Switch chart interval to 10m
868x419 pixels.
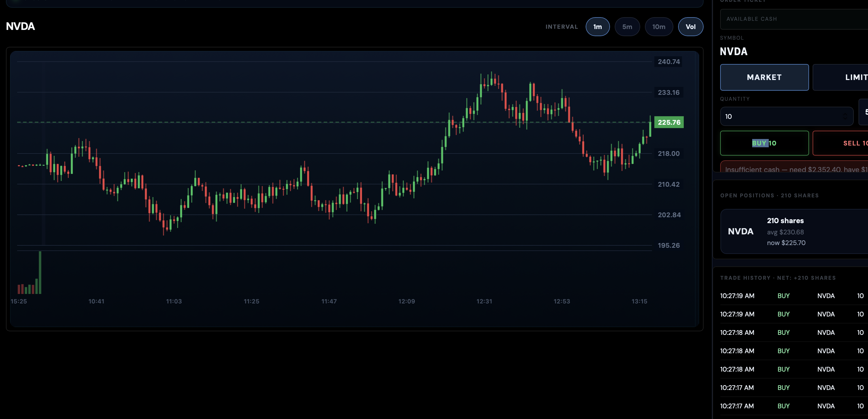click(659, 27)
